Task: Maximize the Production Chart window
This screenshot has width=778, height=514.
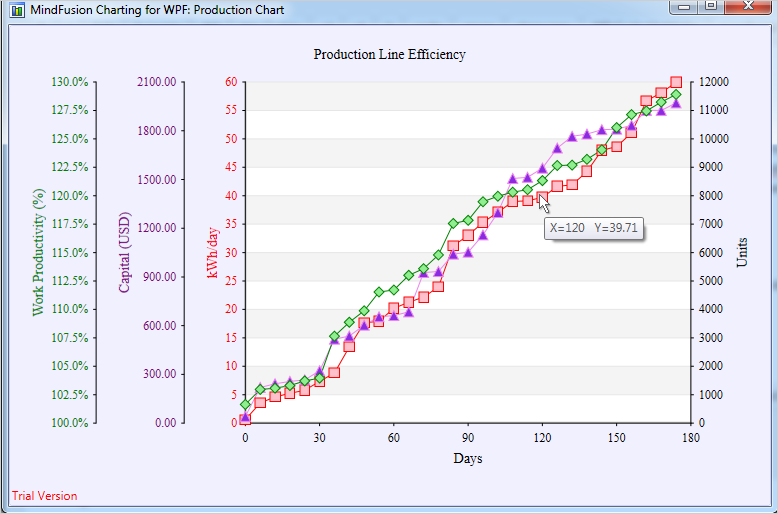Action: (711, 6)
